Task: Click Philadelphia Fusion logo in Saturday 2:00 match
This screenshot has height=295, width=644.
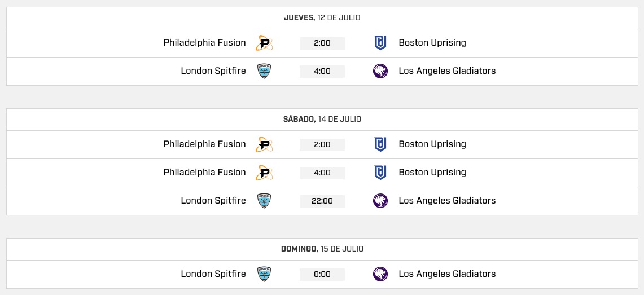Action: click(264, 144)
